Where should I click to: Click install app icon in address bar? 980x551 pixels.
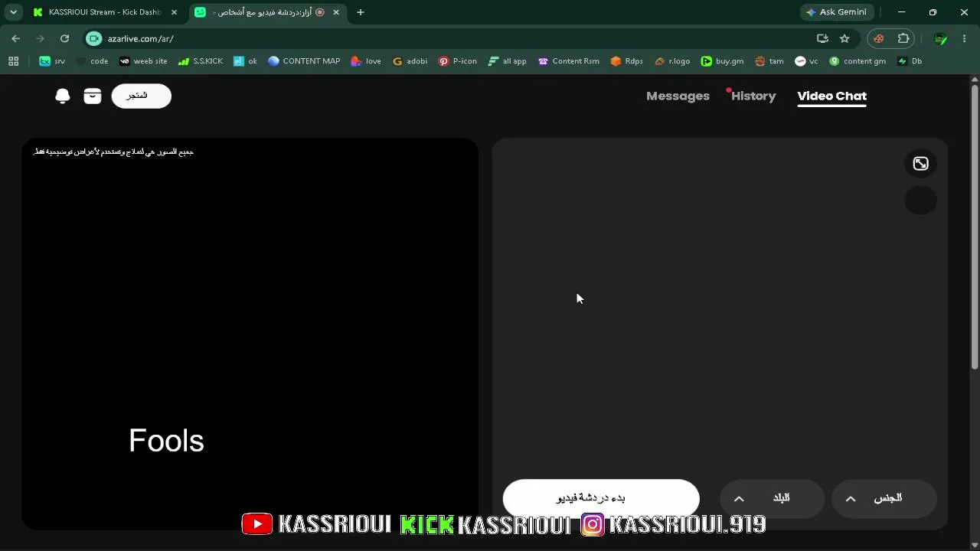pyautogui.click(x=822, y=38)
